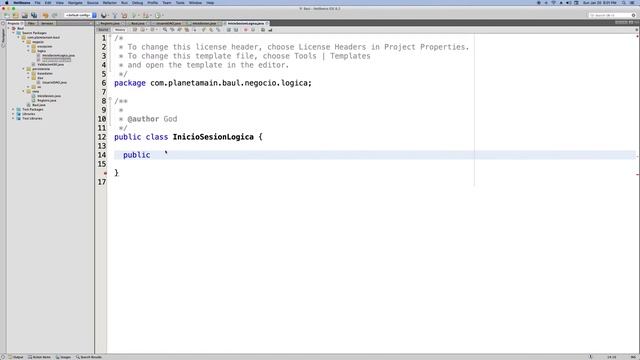Switch to the Baul.java editor tab

[138, 23]
